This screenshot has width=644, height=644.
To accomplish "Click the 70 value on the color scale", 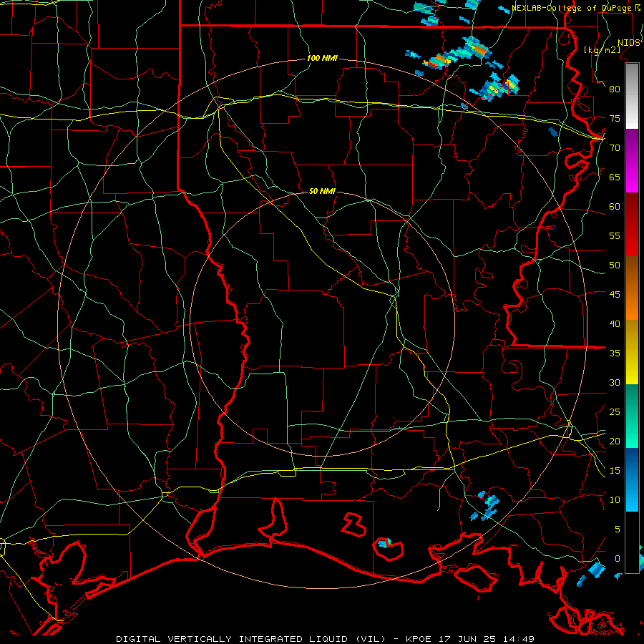I will point(615,148).
